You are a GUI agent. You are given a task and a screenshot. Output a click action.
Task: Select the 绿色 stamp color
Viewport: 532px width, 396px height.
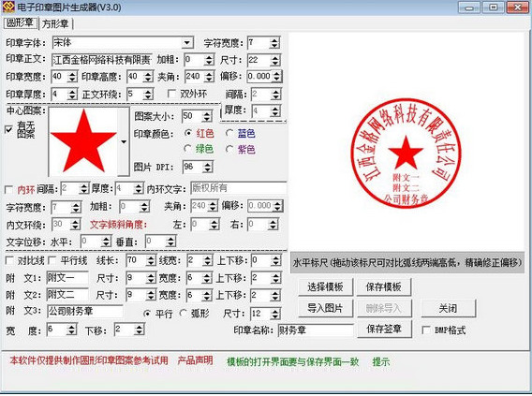pyautogui.click(x=188, y=149)
